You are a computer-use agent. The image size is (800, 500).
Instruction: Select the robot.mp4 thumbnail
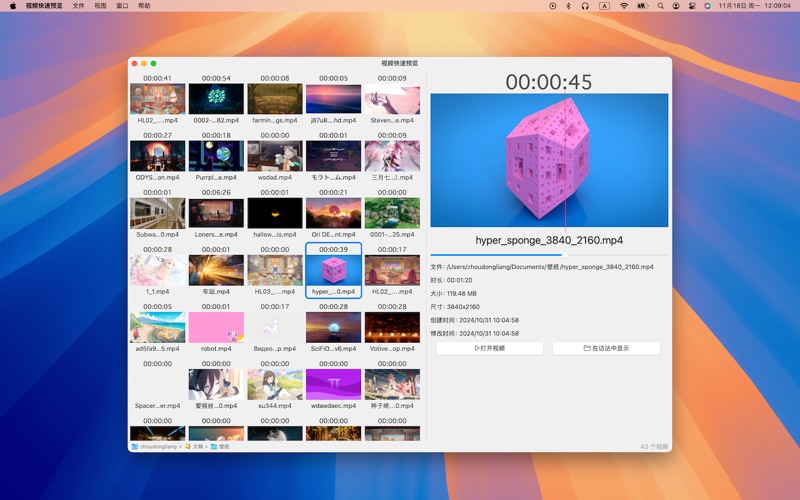click(x=216, y=328)
